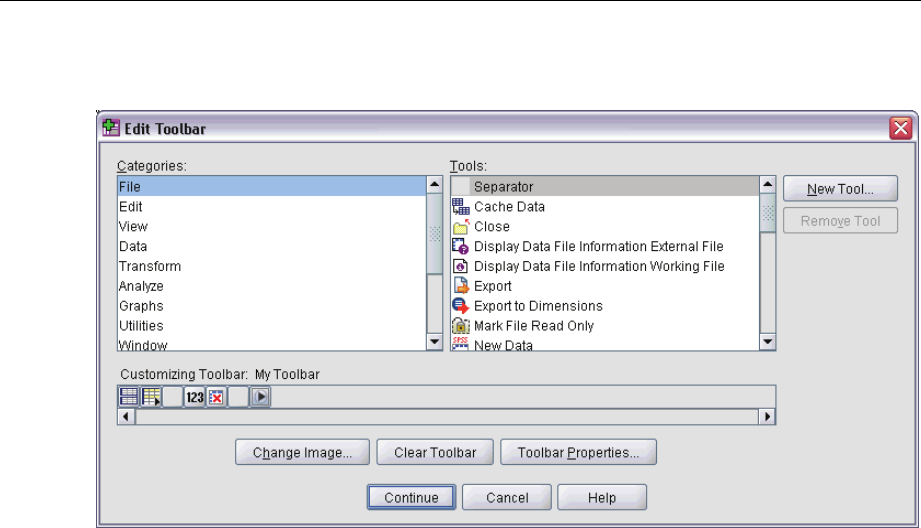Select Display Data File Information Working File icon
Screen dimensions: 921x528
[460, 267]
